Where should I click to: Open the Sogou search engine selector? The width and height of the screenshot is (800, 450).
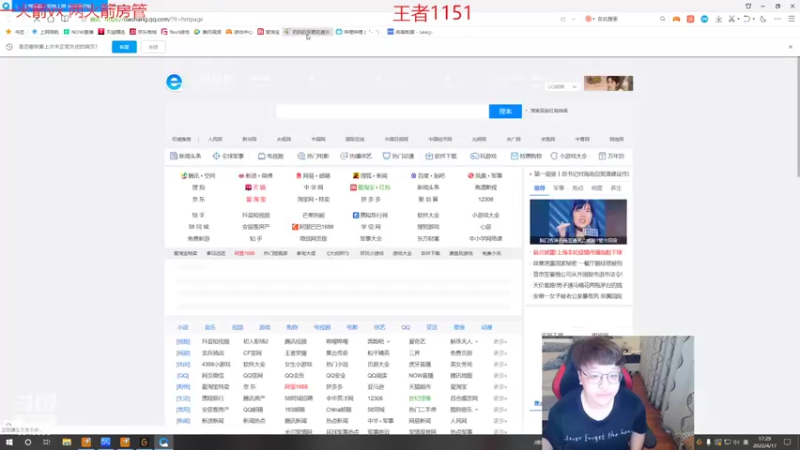click(589, 19)
